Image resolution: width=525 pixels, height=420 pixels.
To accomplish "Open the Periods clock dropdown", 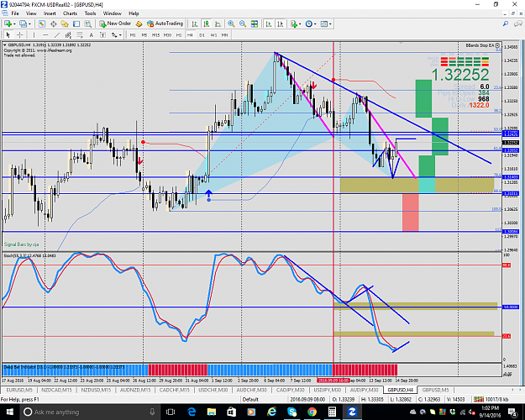I will tap(311, 24).
